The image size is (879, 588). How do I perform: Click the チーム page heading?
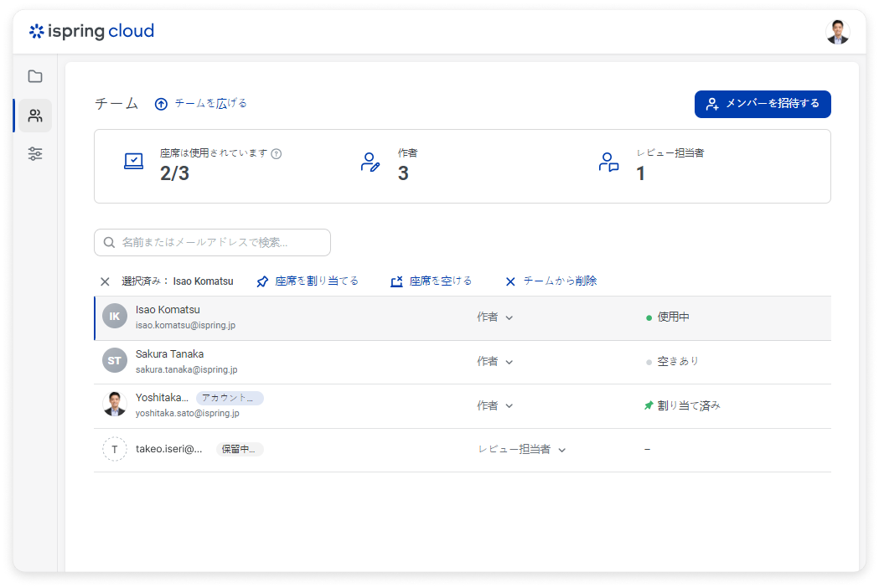pyautogui.click(x=116, y=104)
